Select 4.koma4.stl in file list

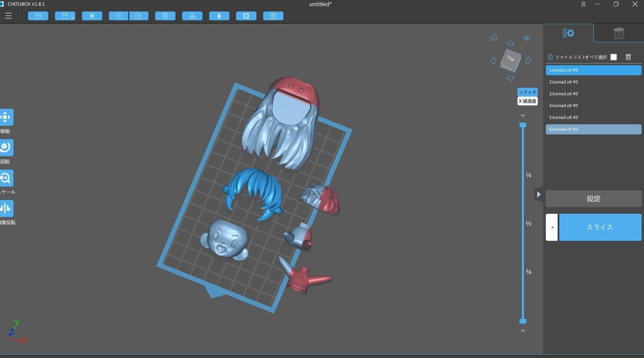[x=594, y=106]
